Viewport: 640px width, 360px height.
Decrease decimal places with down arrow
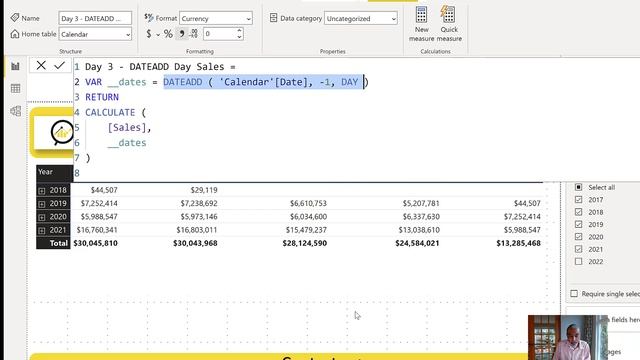tap(239, 37)
